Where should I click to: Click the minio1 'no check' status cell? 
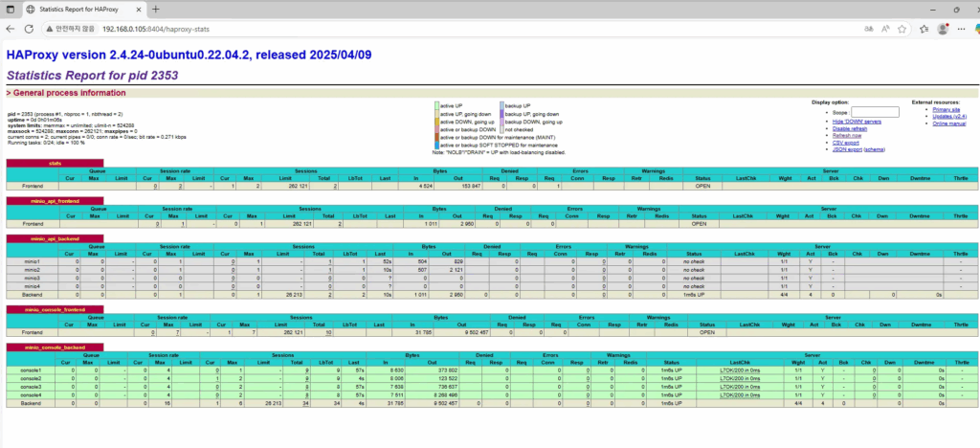[694, 261]
